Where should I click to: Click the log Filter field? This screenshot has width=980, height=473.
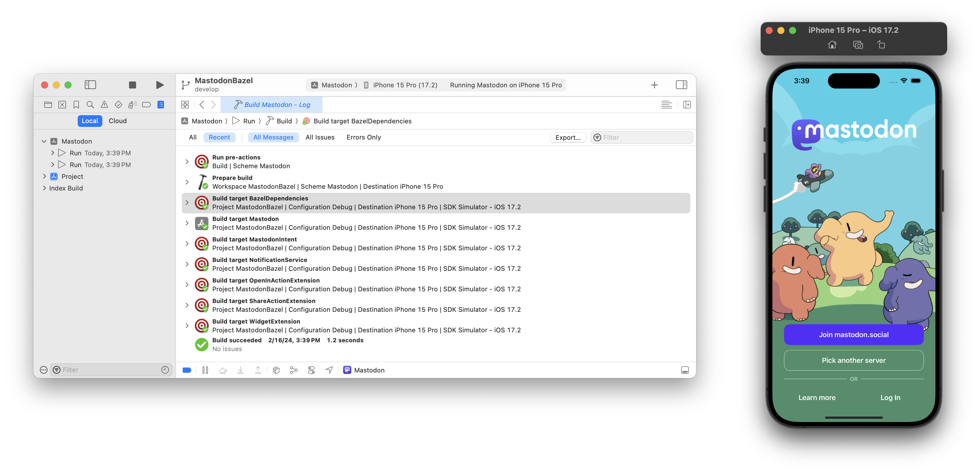[x=641, y=138]
